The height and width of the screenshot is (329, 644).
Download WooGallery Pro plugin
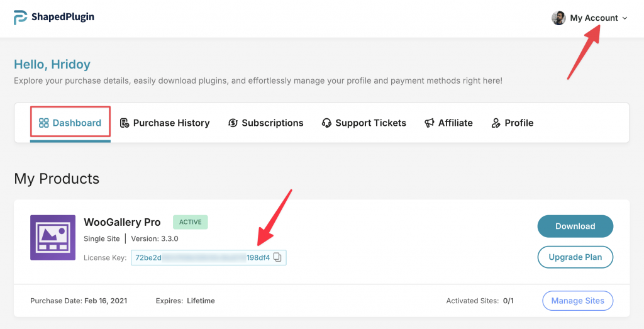(x=575, y=226)
